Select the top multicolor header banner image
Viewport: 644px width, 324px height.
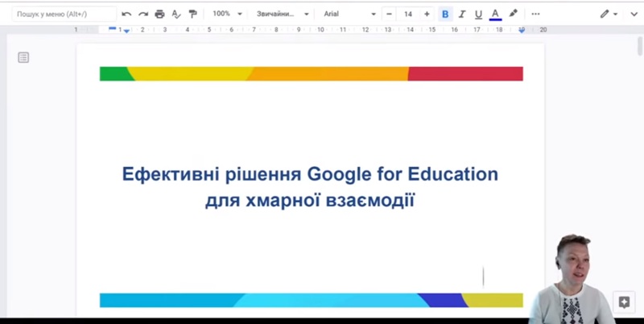pyautogui.click(x=312, y=73)
